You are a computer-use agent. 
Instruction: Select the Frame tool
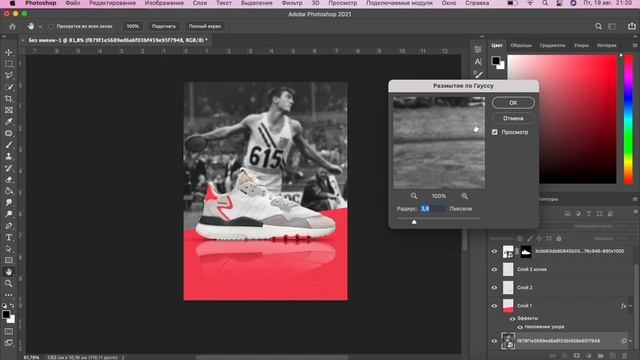click(9, 110)
